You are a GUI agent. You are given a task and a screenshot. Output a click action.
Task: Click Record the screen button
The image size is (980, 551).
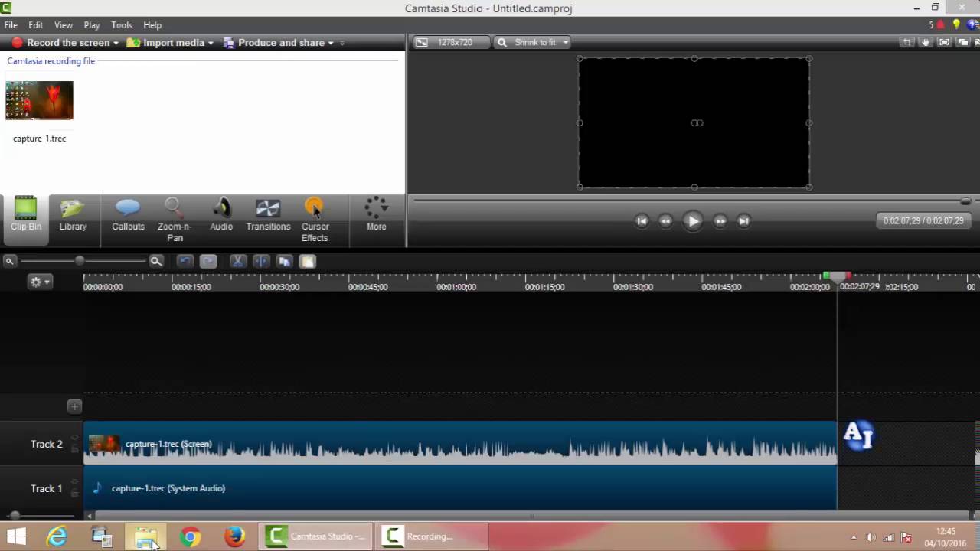tap(60, 43)
